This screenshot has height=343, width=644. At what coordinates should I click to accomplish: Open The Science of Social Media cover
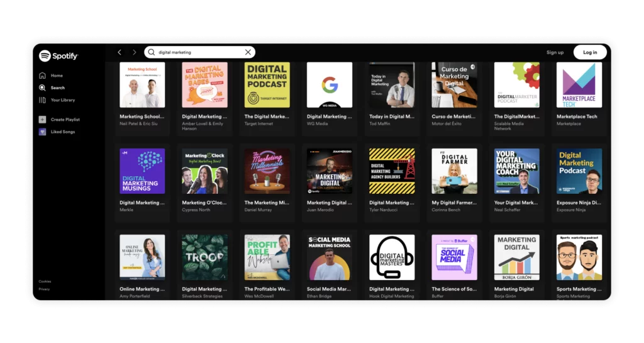click(454, 257)
